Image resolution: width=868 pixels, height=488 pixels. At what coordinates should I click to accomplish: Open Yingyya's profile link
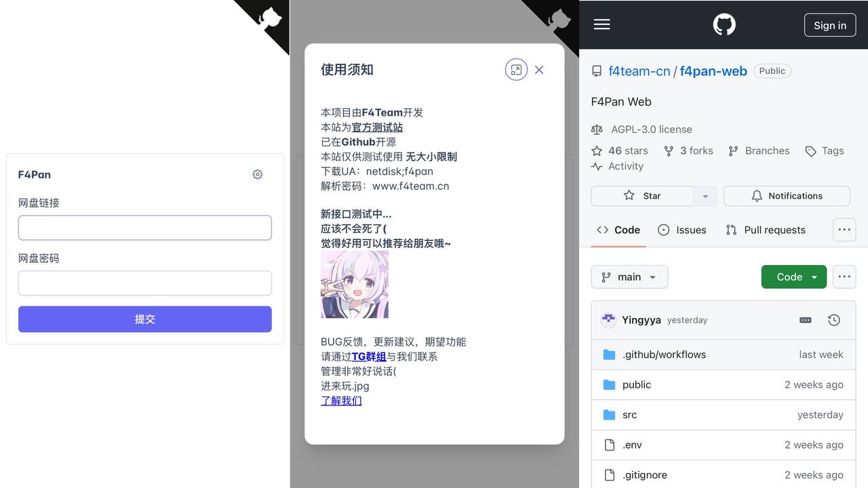click(x=642, y=320)
